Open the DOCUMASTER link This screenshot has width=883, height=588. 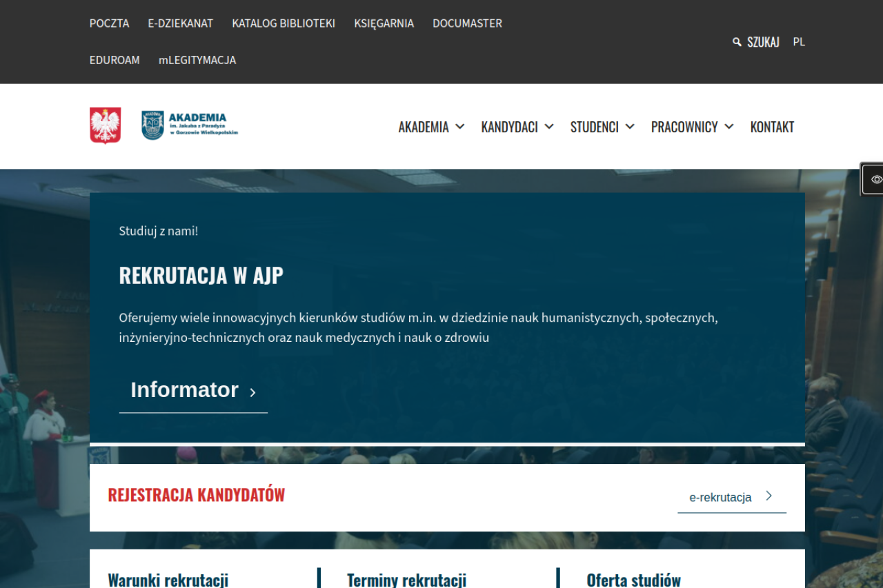467,23
